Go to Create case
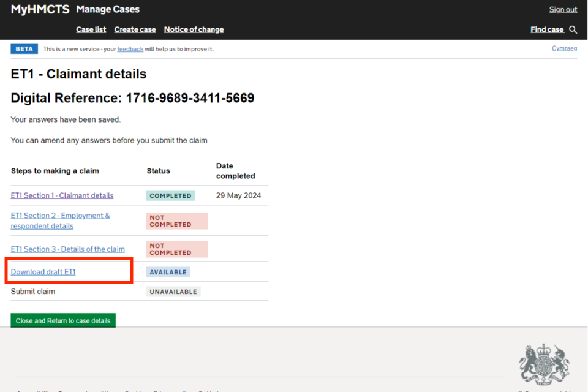Screen dimensions: 588x392 pos(135,29)
